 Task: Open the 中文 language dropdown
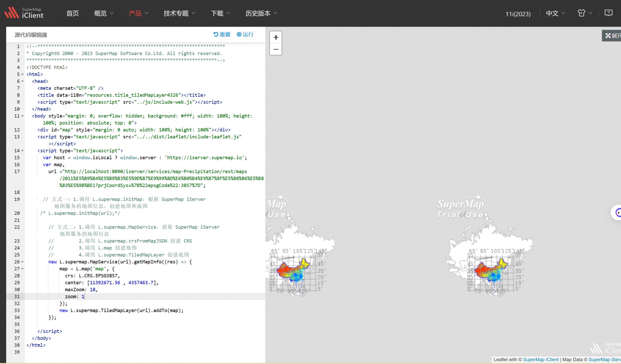[x=556, y=13]
